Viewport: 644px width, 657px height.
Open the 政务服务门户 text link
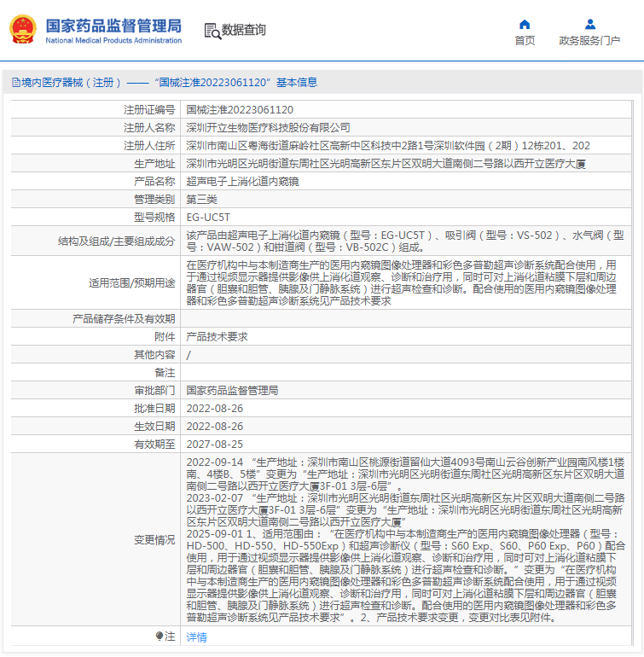coord(589,40)
